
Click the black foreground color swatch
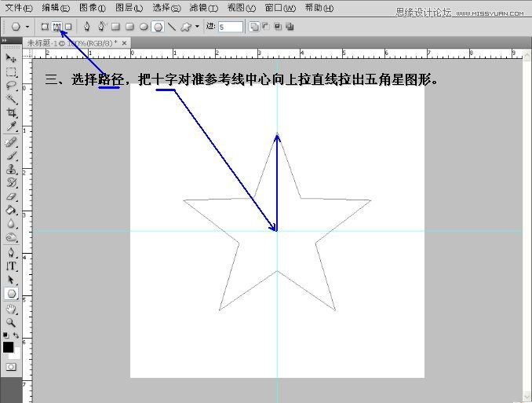point(8,347)
